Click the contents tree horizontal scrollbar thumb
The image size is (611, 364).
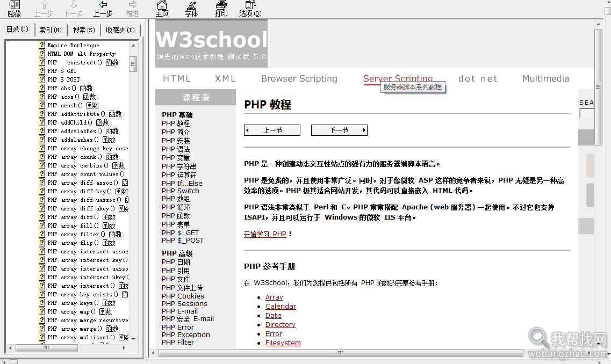47,348
